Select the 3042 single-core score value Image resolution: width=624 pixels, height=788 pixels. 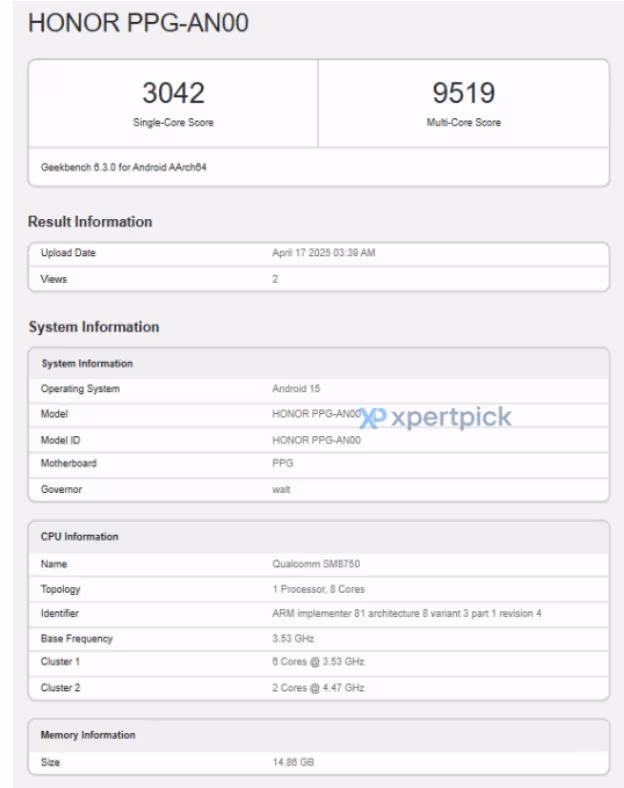pyautogui.click(x=173, y=93)
